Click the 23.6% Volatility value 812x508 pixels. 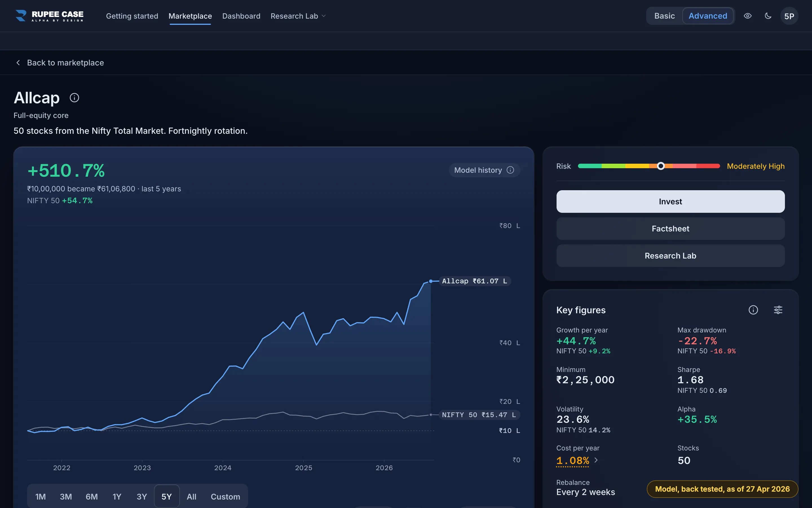573,420
